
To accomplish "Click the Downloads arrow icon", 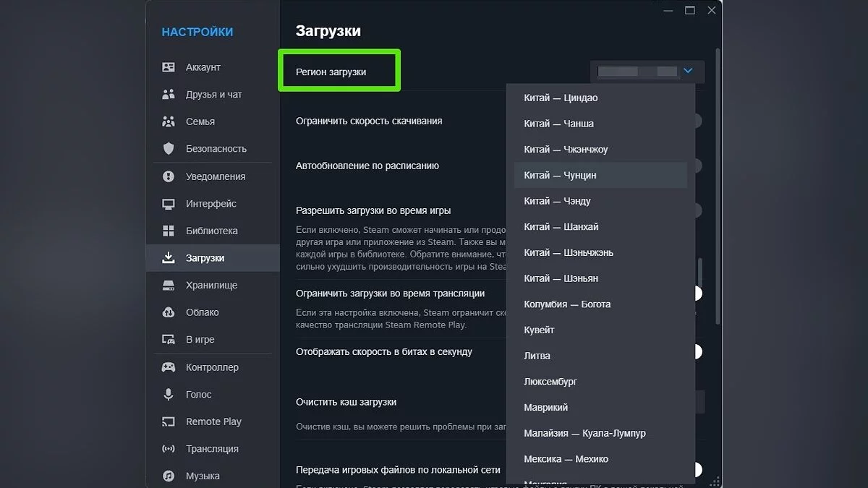I will pos(169,257).
